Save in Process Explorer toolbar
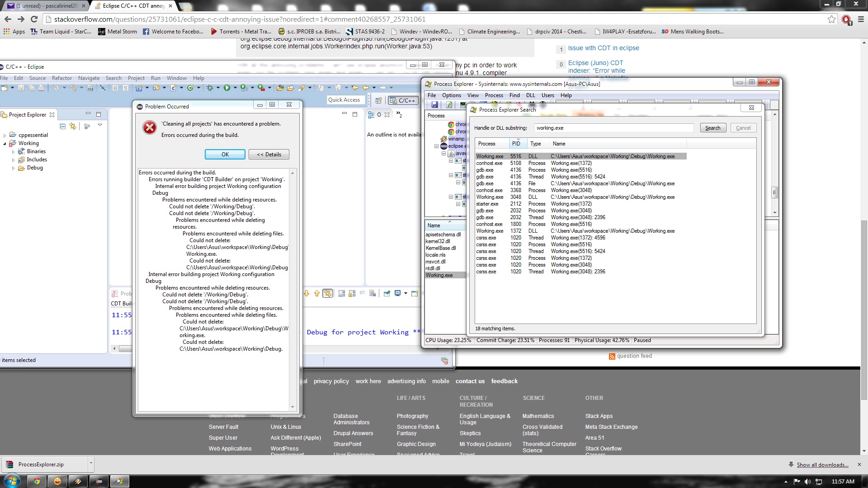 (x=434, y=105)
